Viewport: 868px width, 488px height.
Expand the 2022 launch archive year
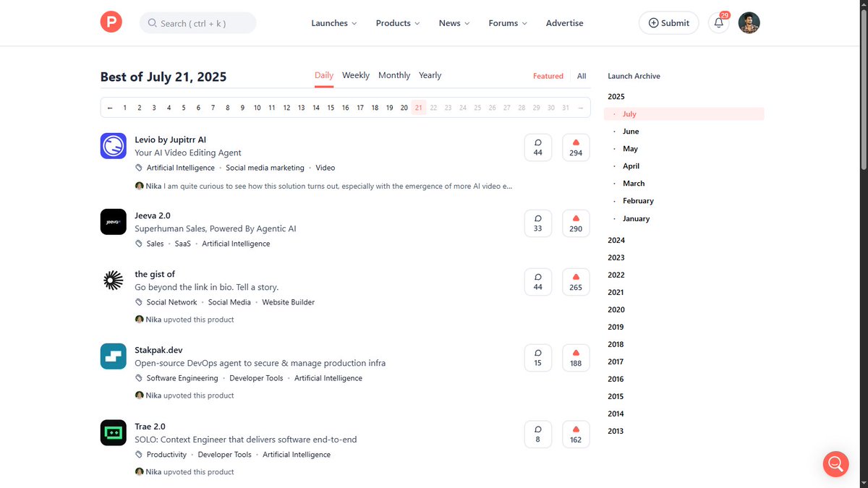(x=616, y=275)
